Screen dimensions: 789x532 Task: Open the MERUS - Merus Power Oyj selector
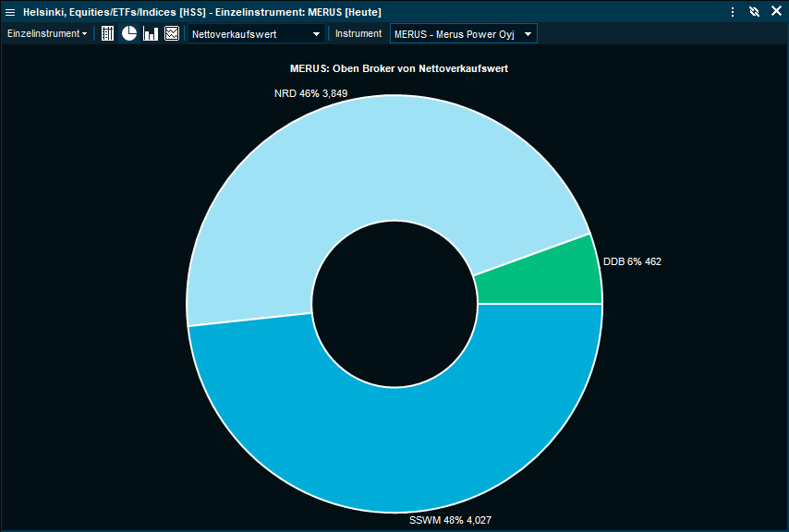(x=463, y=34)
